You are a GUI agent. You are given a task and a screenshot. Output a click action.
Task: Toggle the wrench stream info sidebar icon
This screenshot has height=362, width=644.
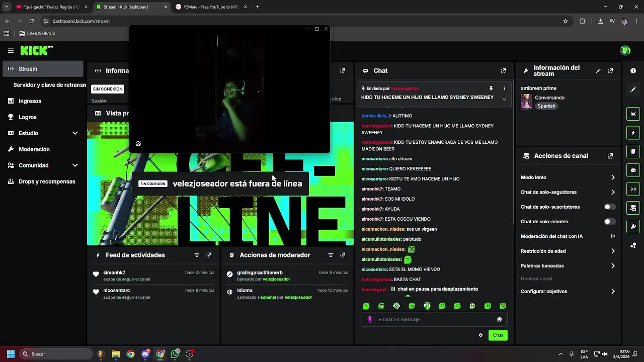coord(633,226)
